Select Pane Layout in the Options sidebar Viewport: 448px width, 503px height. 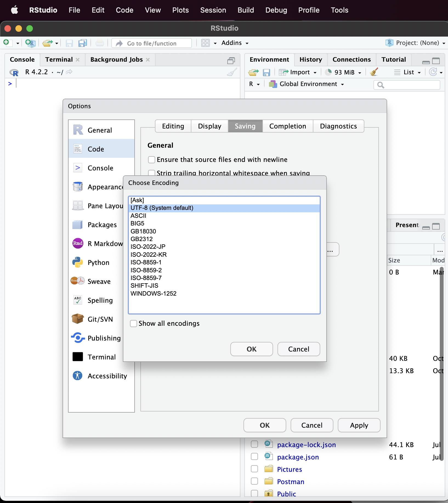coord(96,205)
